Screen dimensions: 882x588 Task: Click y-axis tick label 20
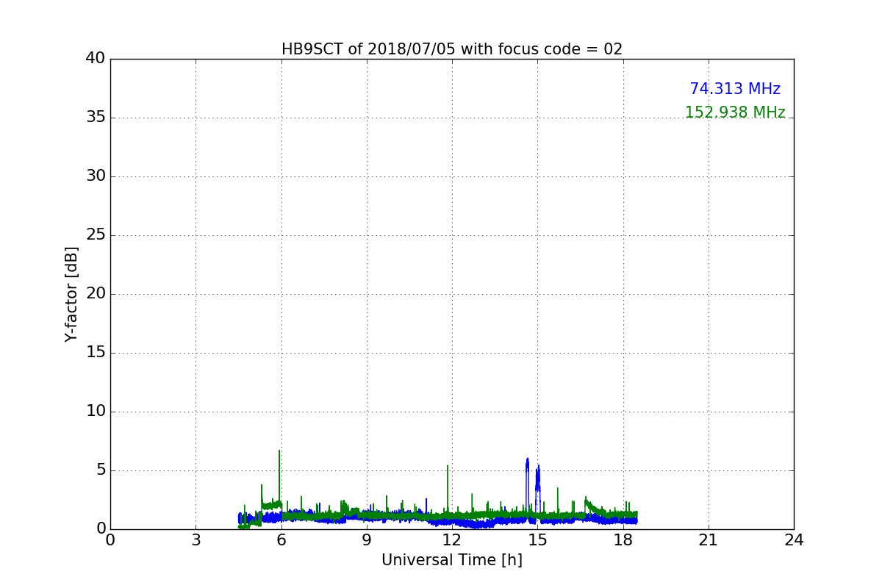click(96, 293)
